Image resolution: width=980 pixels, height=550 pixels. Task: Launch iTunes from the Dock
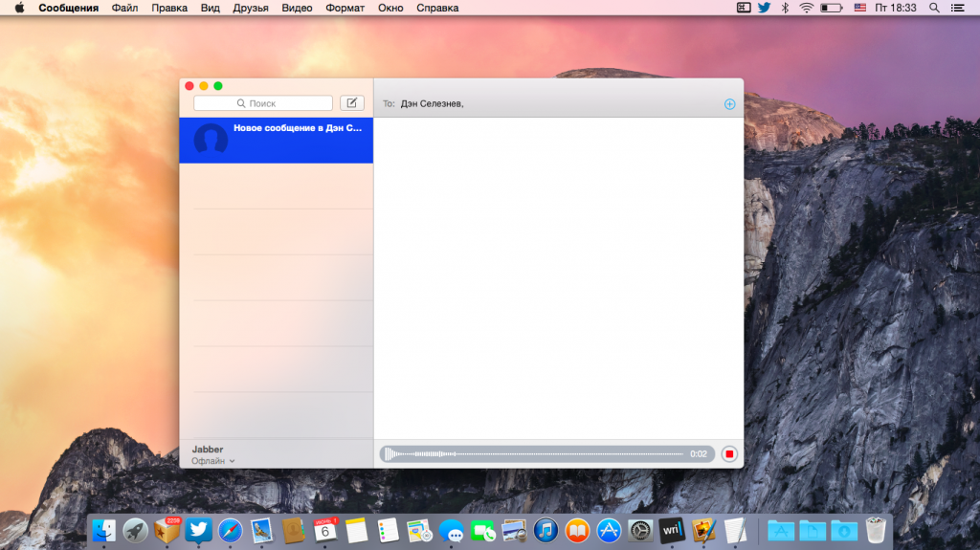pos(546,530)
